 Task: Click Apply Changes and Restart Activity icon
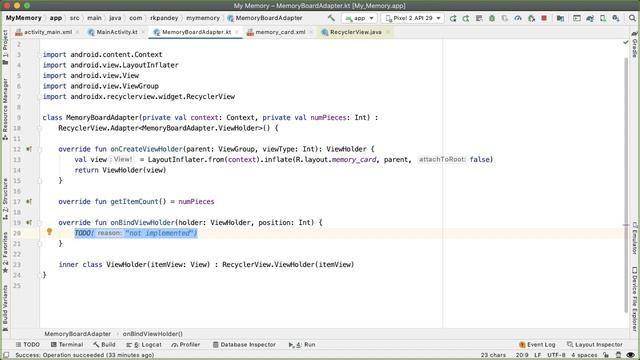tap(466, 18)
